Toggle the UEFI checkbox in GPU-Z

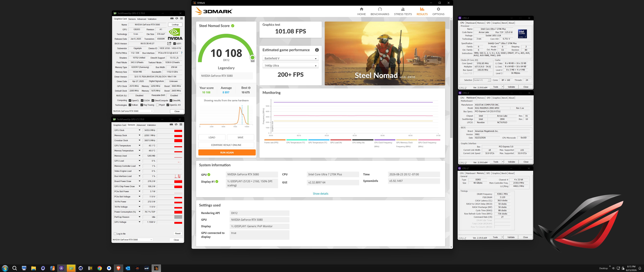coord(174,44)
